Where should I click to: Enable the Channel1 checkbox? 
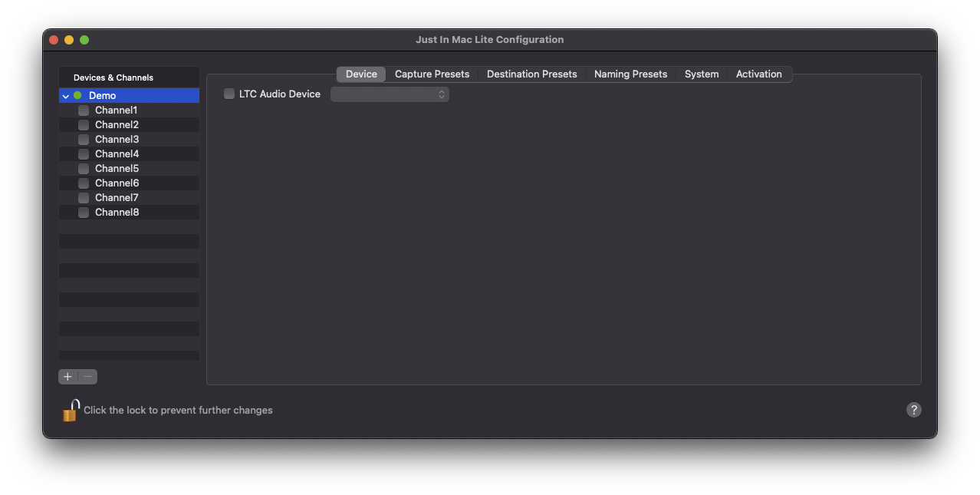84,111
